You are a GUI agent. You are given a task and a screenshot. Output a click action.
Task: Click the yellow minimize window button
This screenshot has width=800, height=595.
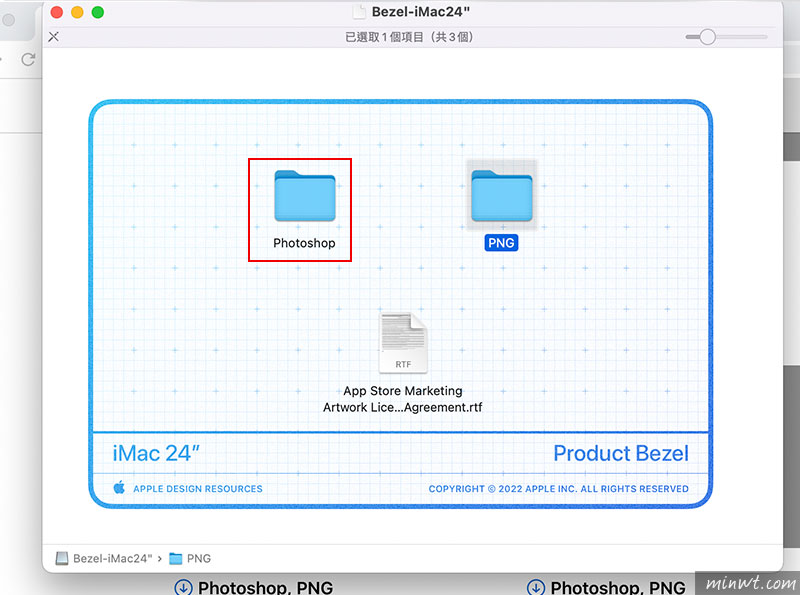pos(76,12)
